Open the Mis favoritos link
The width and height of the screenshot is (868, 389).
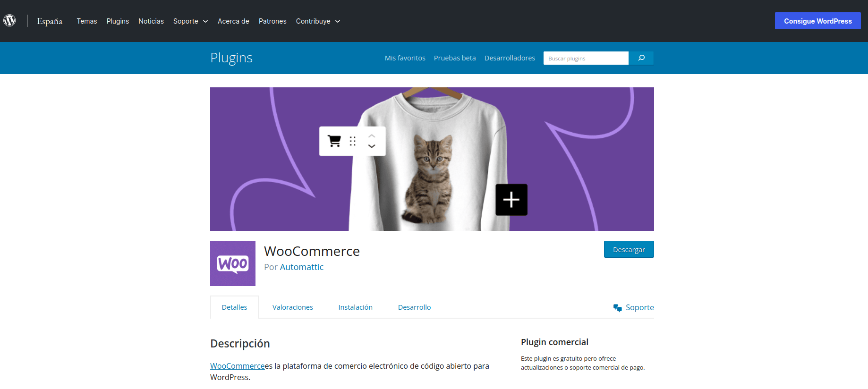click(x=405, y=58)
